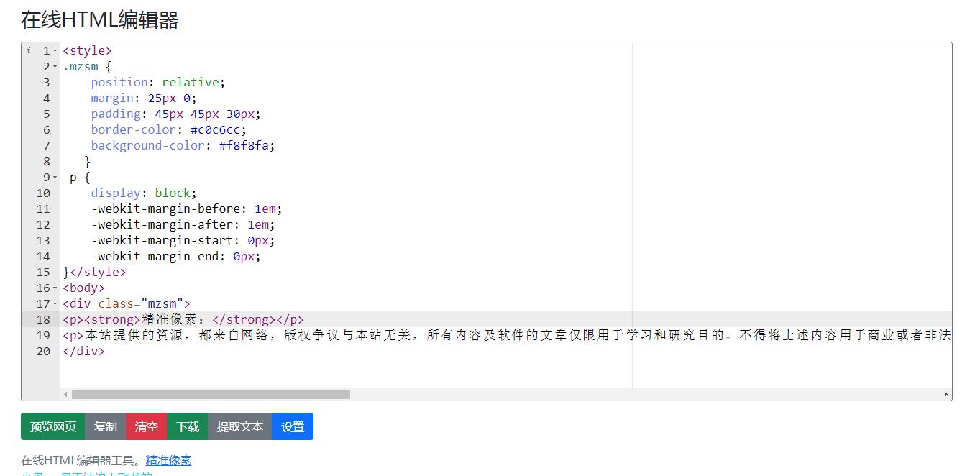Place cursor on the closing </div> tag
The height and width of the screenshot is (476, 980).
coord(83,351)
